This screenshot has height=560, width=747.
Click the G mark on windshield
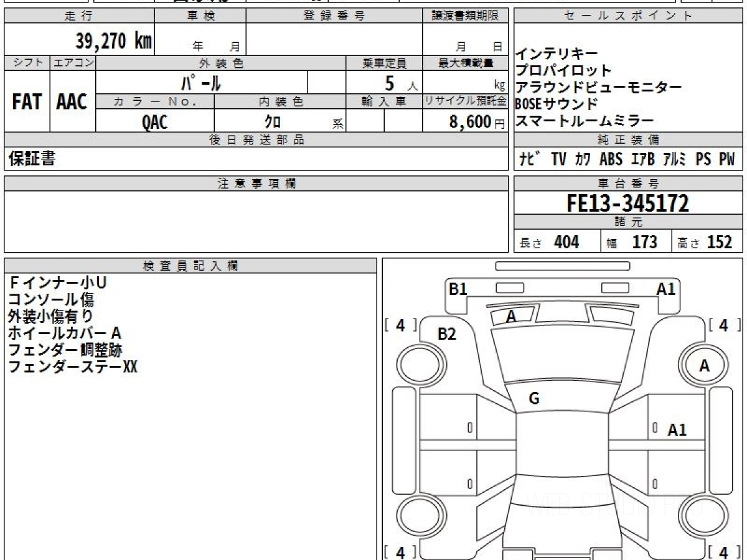533,399
